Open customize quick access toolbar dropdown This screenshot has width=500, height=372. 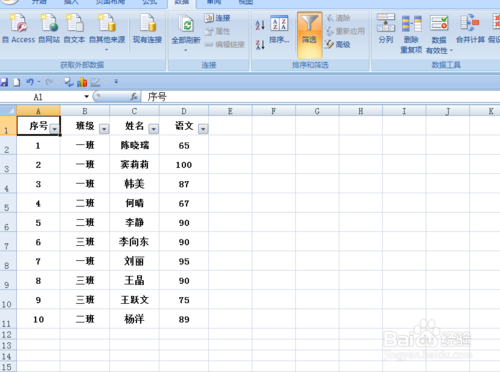point(116,82)
